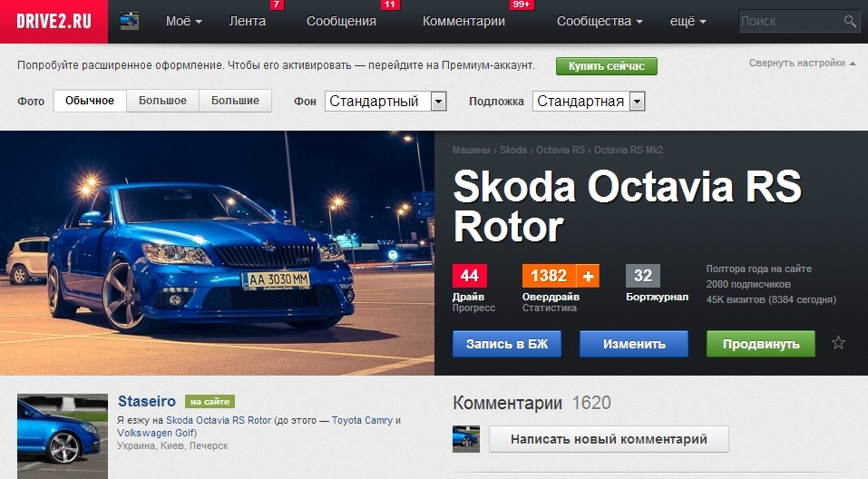Click the Octavia RS Mk2 breadcrumb link
The height and width of the screenshot is (479, 868).
629,150
